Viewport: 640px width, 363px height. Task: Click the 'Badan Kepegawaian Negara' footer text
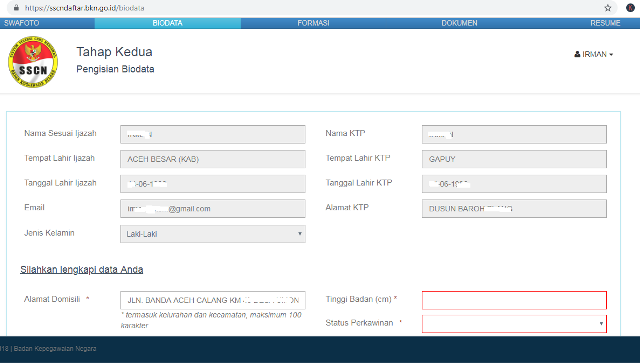[55, 349]
